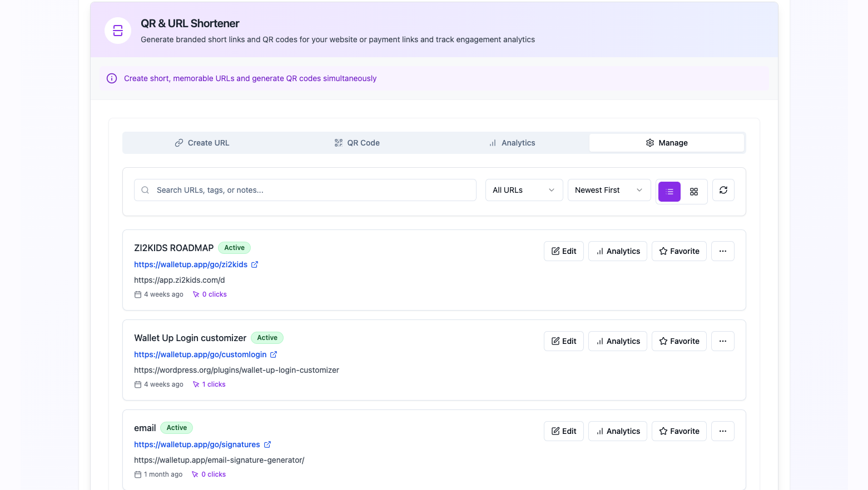Viewport: 868px width, 490px height.
Task: Open the external link icon for customlogin URL
Action: click(274, 354)
